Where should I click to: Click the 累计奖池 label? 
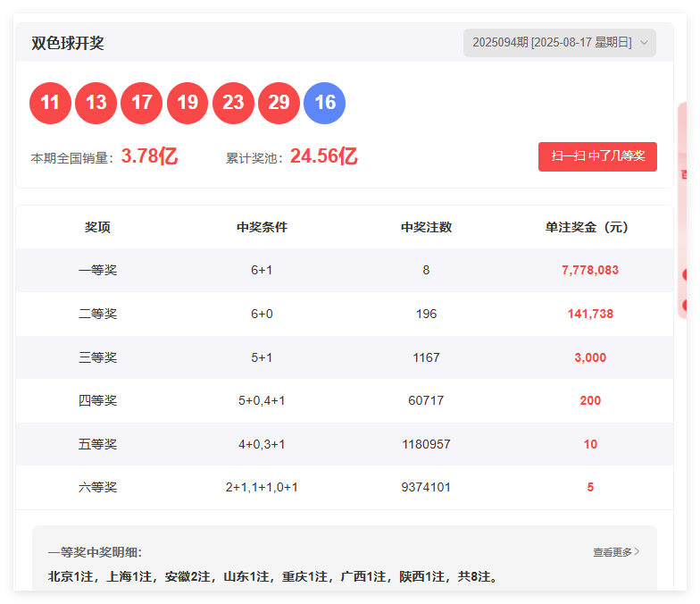point(254,157)
